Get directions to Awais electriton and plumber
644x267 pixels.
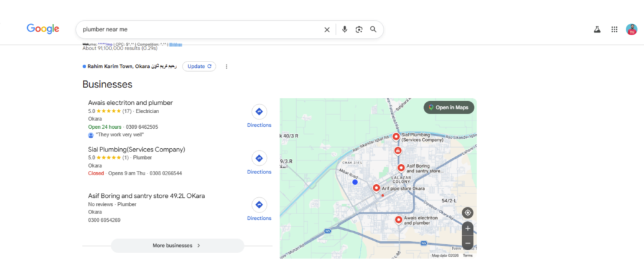(259, 116)
